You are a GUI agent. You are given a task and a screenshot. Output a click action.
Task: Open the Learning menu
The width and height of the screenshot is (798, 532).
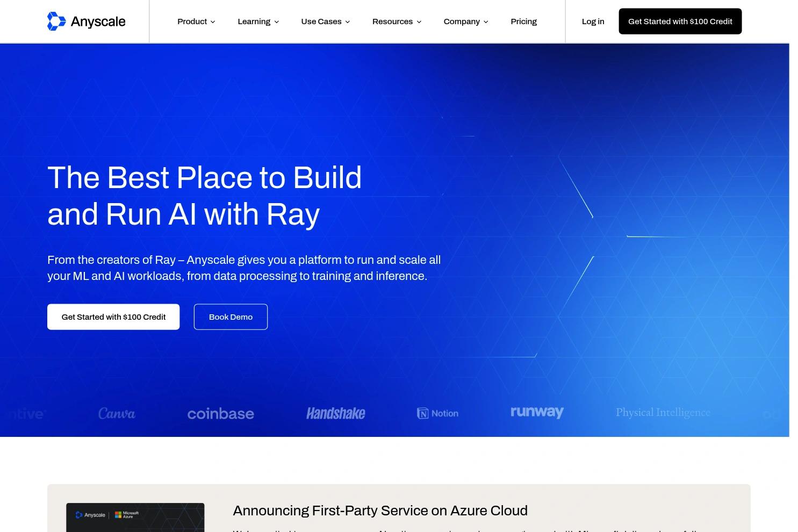258,21
